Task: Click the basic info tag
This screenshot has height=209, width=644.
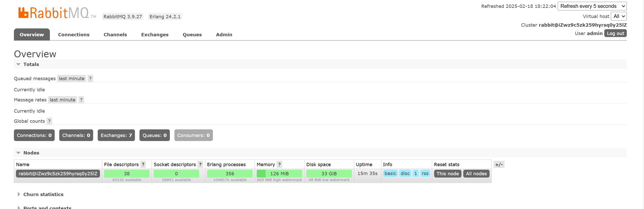Action: tap(390, 173)
